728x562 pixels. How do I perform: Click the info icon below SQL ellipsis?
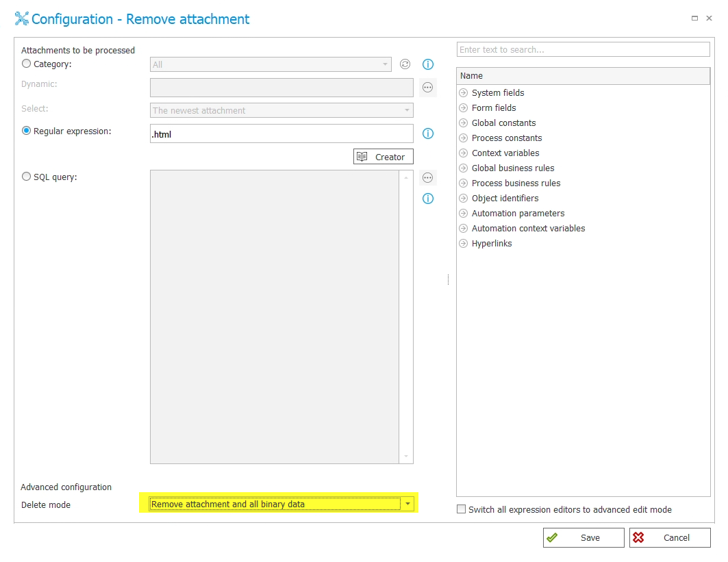pos(428,199)
